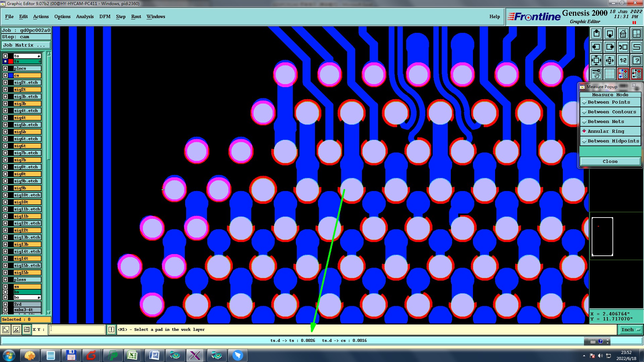The image size is (644, 362).
Task: Click the question mark query icon
Action: coord(637,60)
